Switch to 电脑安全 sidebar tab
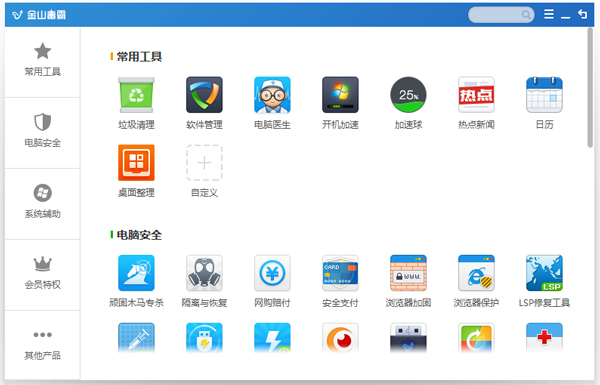The height and width of the screenshot is (385, 600). pos(42,133)
